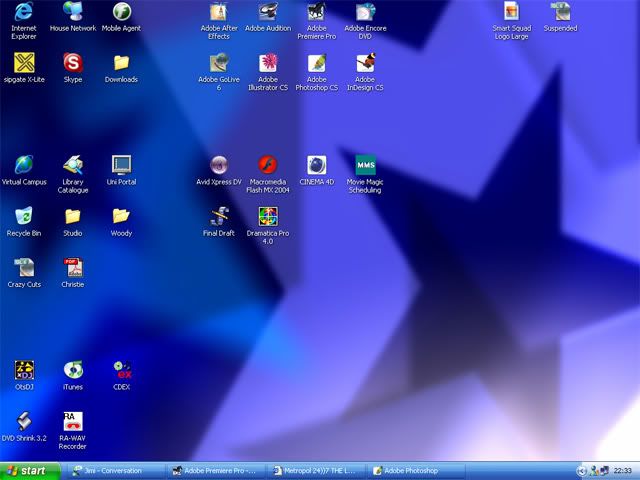Switch to Adobe Photoshop taskbar button
Viewport: 640px width, 480px height.
pyautogui.click(x=416, y=471)
